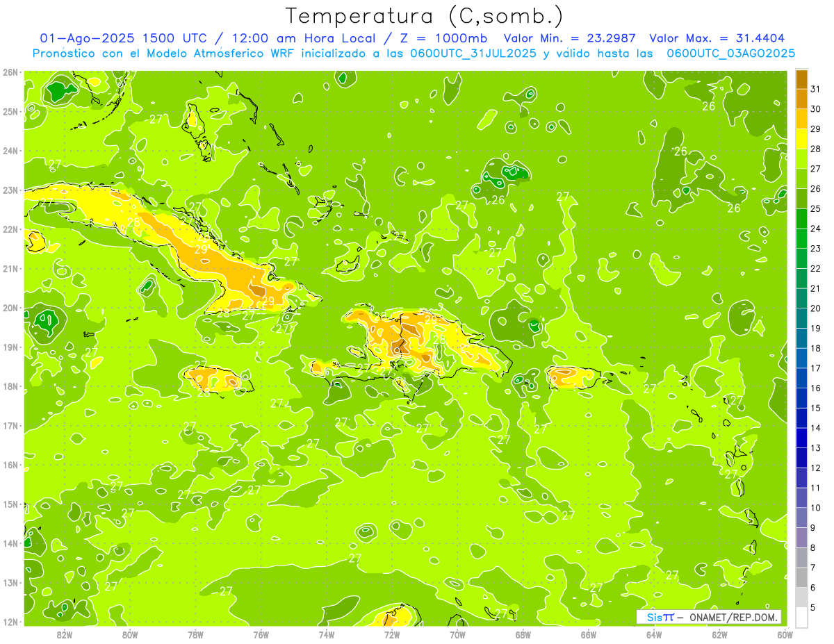
Task: Click the legend swatch between 24 and 25
Action: coord(801,219)
